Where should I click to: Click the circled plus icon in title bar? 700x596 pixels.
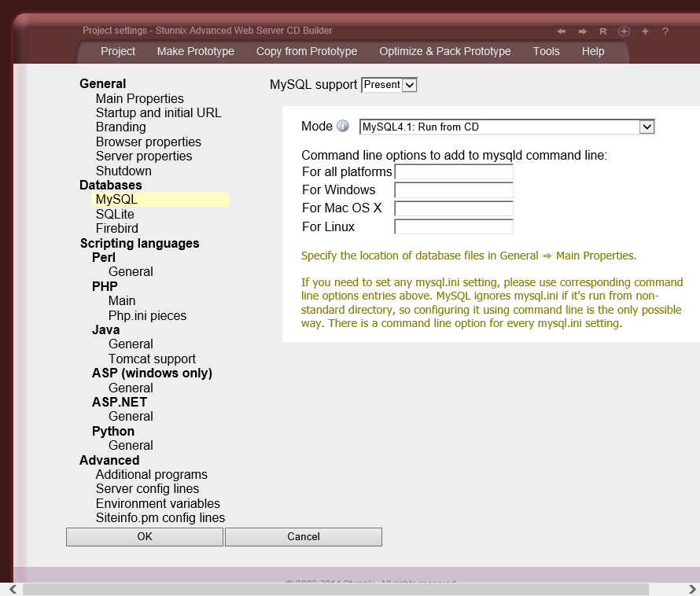click(624, 31)
